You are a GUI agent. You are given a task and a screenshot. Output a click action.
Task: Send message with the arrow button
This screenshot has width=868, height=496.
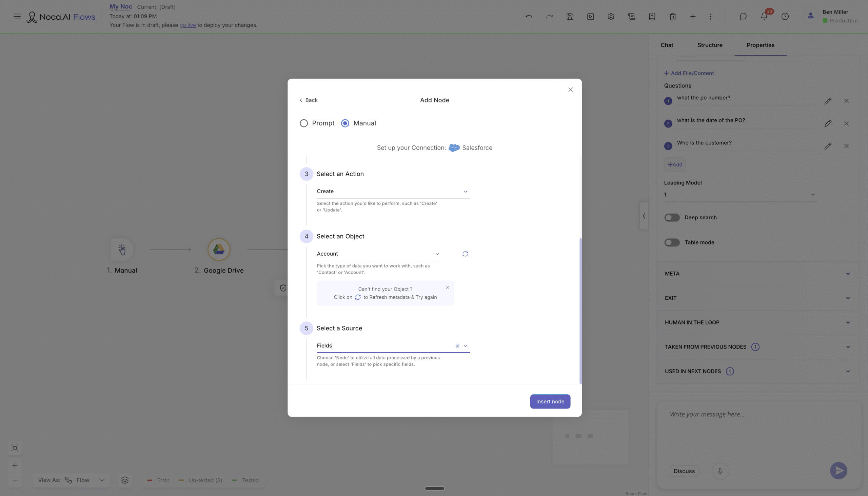838,471
